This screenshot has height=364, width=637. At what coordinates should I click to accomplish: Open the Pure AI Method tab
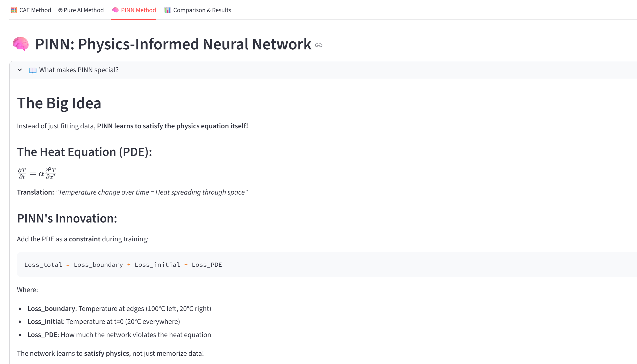pos(83,10)
